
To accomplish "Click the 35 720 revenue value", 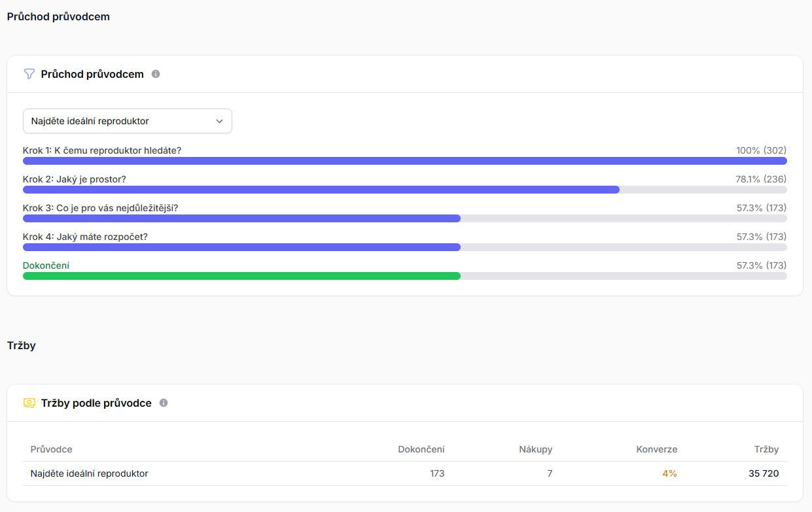I will [x=764, y=473].
